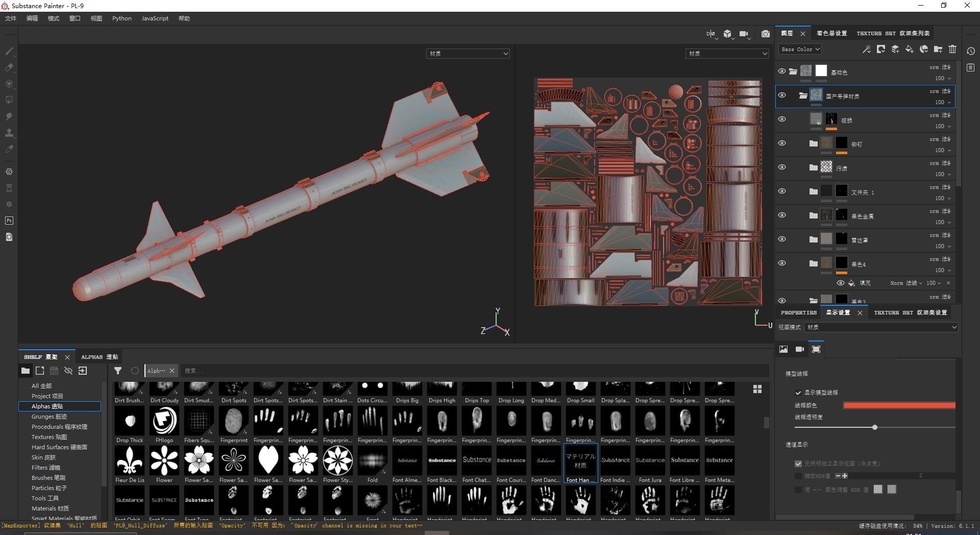The image size is (980, 535).
Task: Select the Polygon Fill tool
Action: 9,100
